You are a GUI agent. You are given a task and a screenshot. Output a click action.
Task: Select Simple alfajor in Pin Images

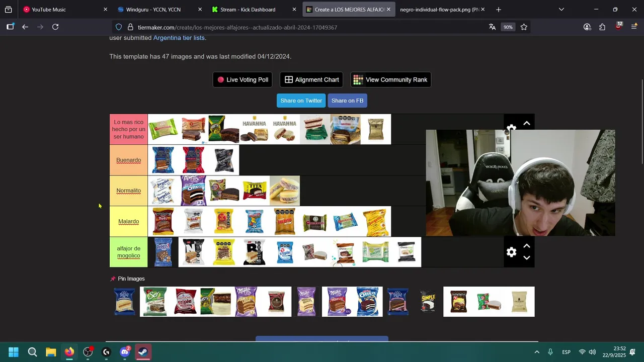pos(428,302)
